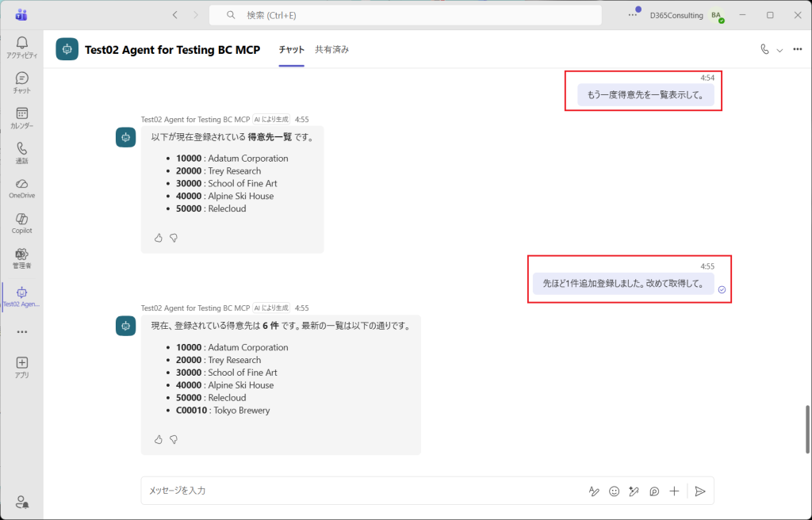Viewport: 812px width, 520px height.
Task: Expand the call options dropdown arrow
Action: point(779,50)
